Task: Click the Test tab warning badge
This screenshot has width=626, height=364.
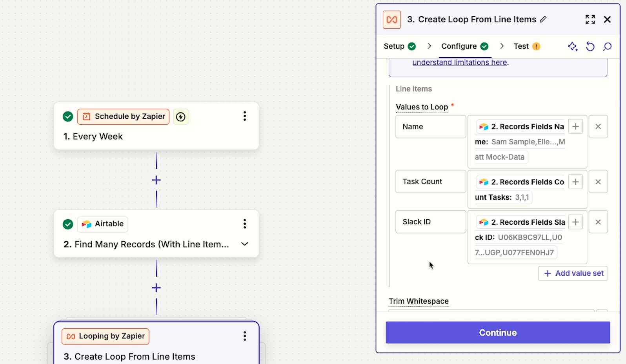Action: coord(536,46)
